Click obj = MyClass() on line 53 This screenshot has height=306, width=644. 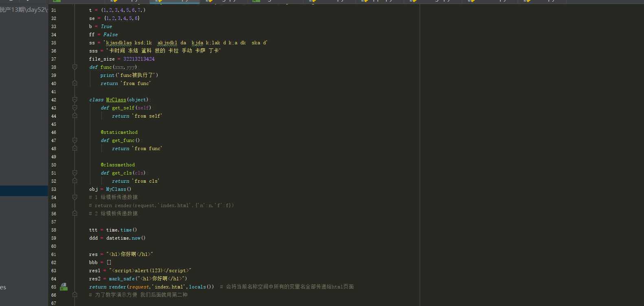[x=110, y=189]
